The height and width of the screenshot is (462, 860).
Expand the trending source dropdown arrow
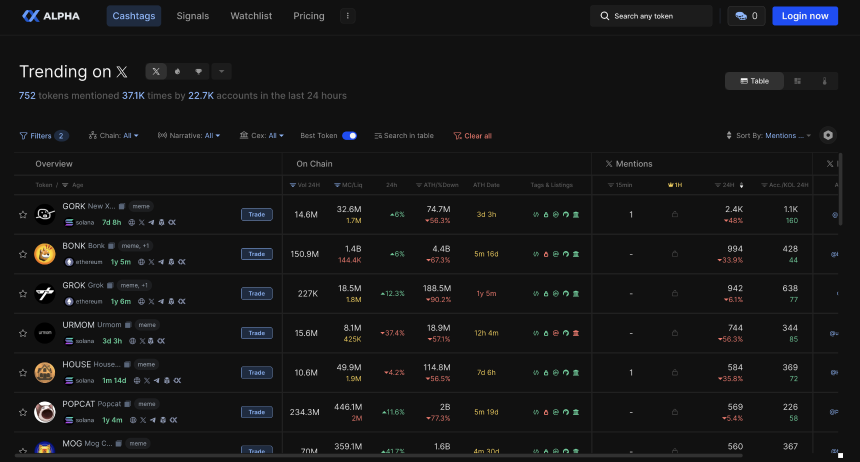222,71
